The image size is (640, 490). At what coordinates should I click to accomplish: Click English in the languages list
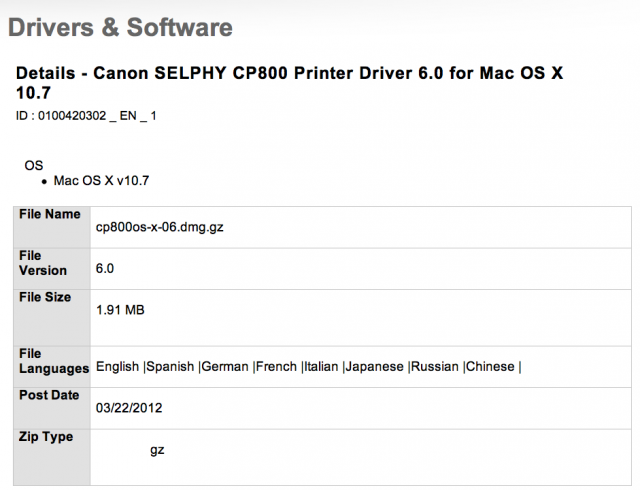coord(118,367)
